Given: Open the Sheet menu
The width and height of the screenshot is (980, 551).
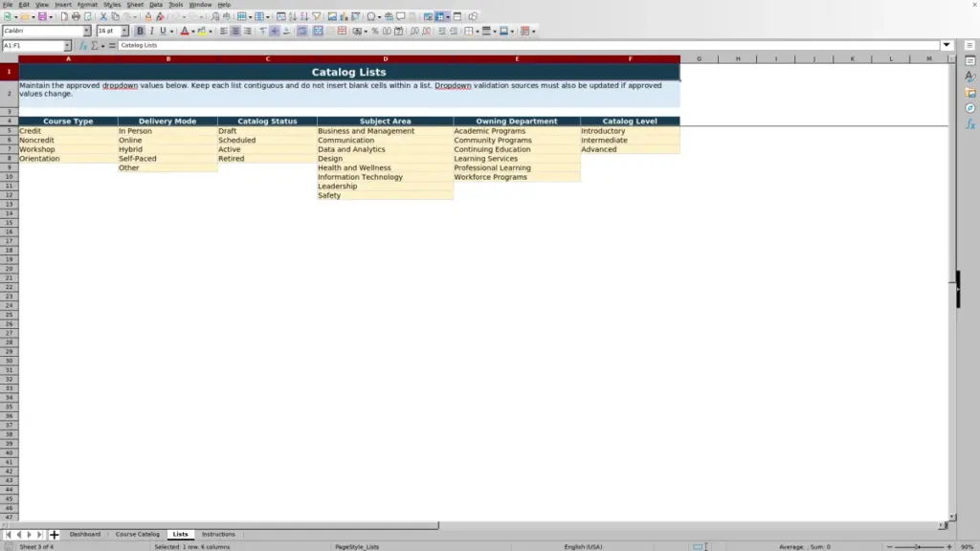Looking at the screenshot, I should click(135, 5).
